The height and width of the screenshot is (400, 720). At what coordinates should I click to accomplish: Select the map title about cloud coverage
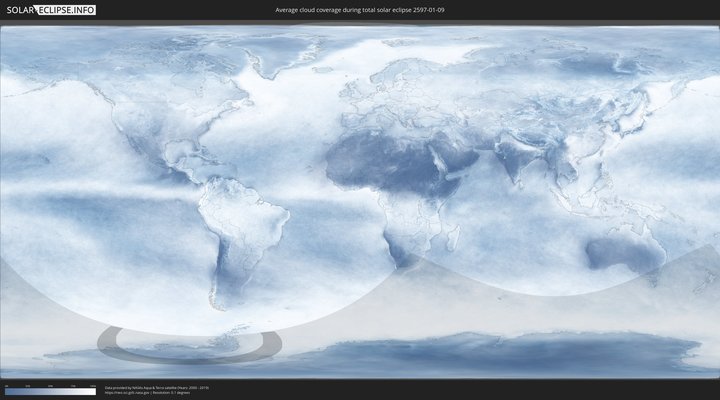click(x=359, y=9)
